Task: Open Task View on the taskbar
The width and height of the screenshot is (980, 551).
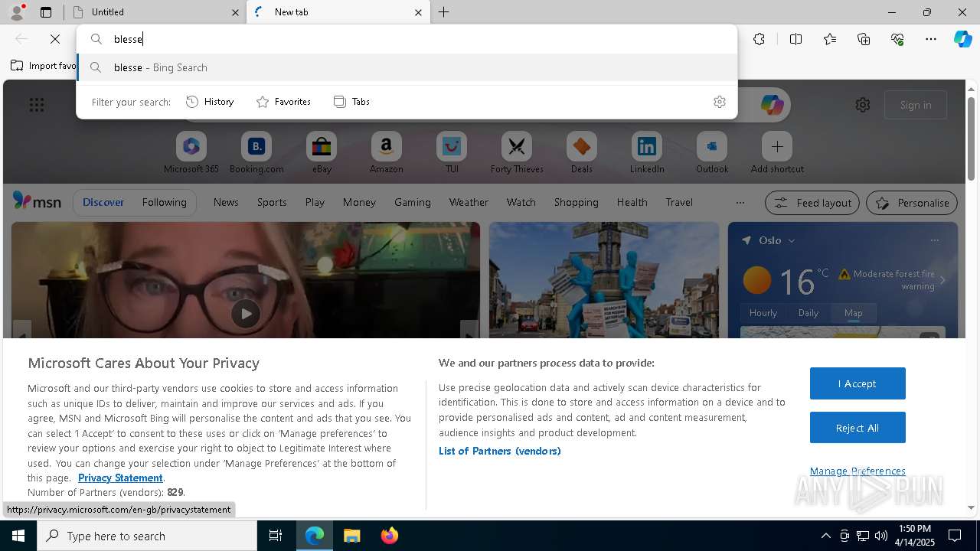Action: [x=276, y=536]
